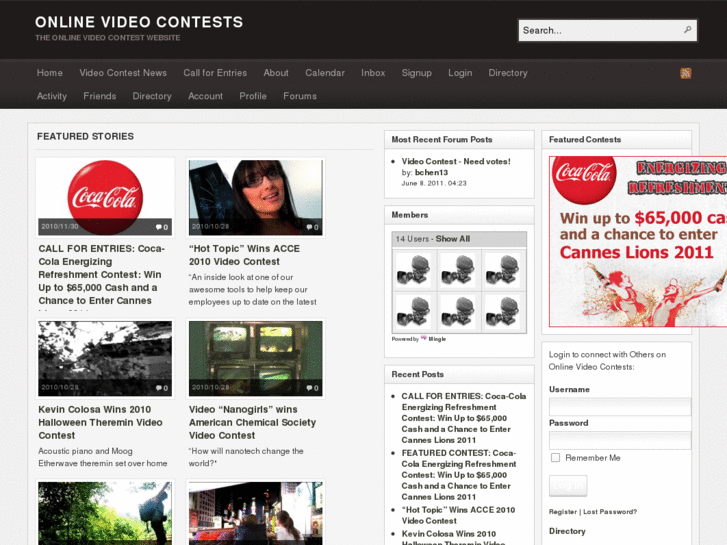Open Video "Nanogirls" wins headline

click(252, 423)
